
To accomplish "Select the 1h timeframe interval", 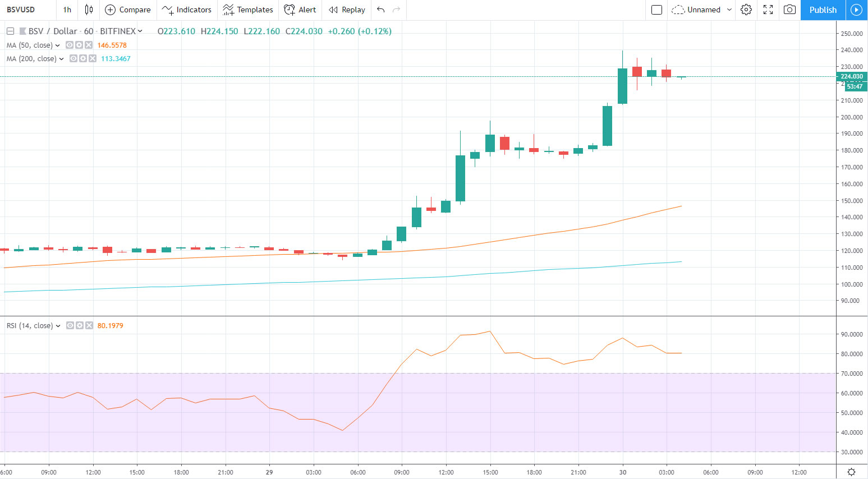I will pos(67,10).
